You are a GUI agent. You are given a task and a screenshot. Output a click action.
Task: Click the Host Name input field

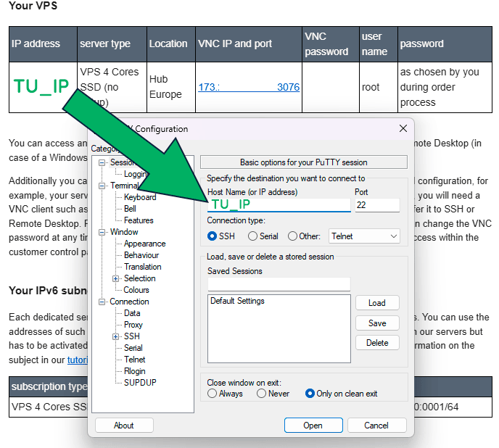click(279, 205)
